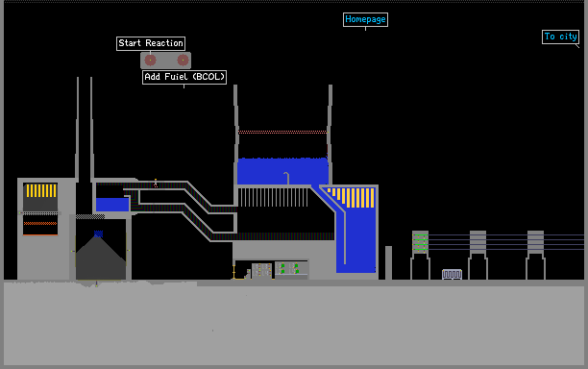
Task: Click the orange heating element in left building
Action: point(40,224)
